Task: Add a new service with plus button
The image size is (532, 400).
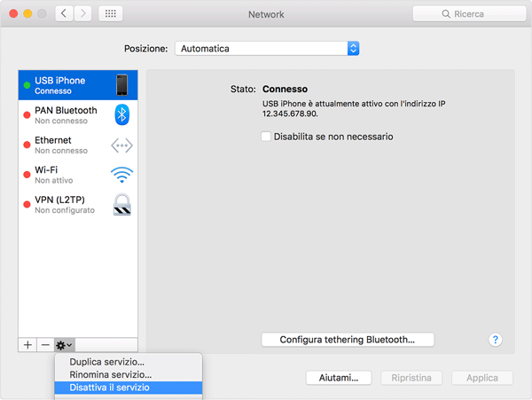Action: click(27, 344)
